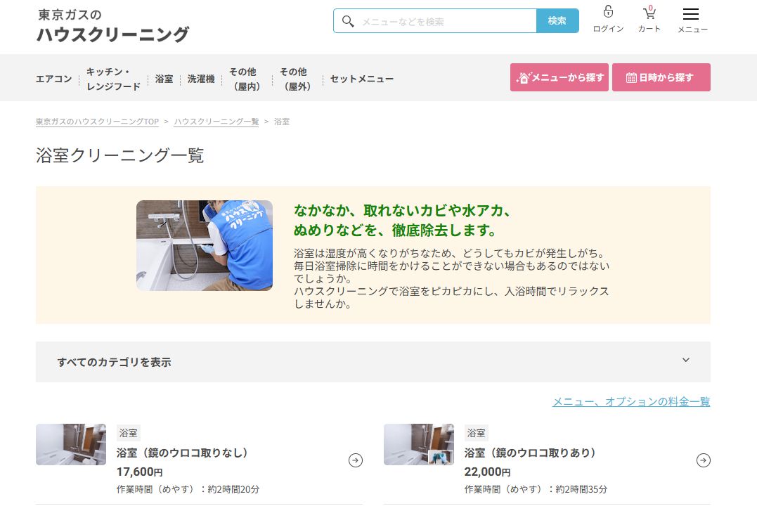
Task: Select エアコン in the navigation menu
Action: click(x=53, y=79)
